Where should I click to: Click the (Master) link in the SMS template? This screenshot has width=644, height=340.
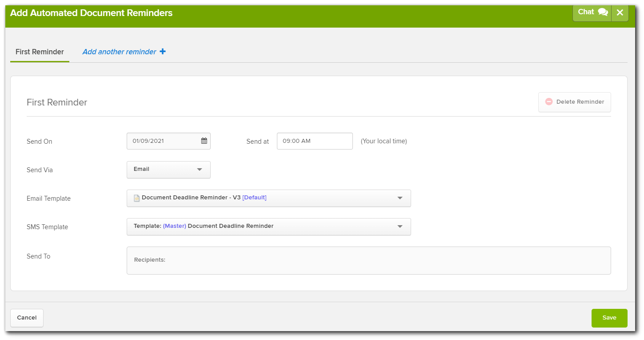[x=174, y=226]
